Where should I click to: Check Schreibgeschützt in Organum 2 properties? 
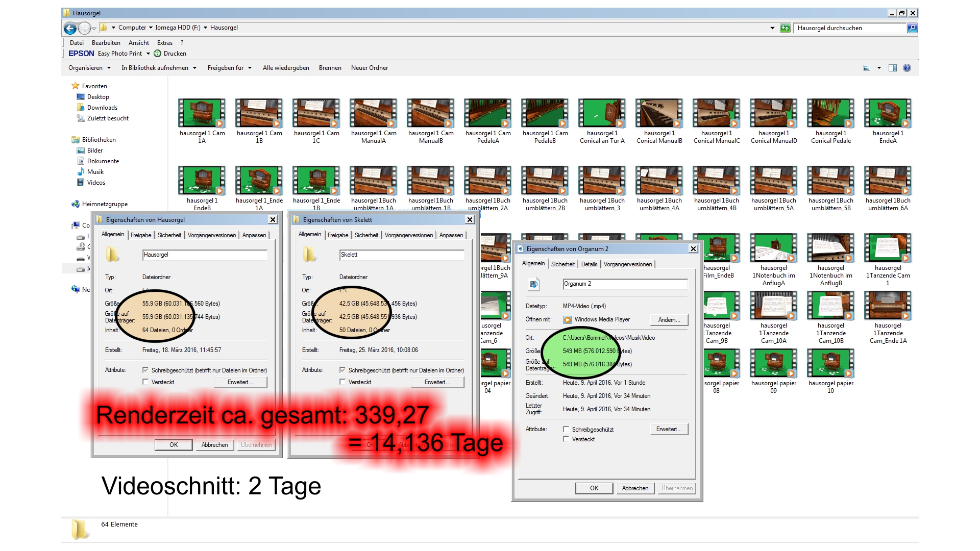pyautogui.click(x=566, y=429)
